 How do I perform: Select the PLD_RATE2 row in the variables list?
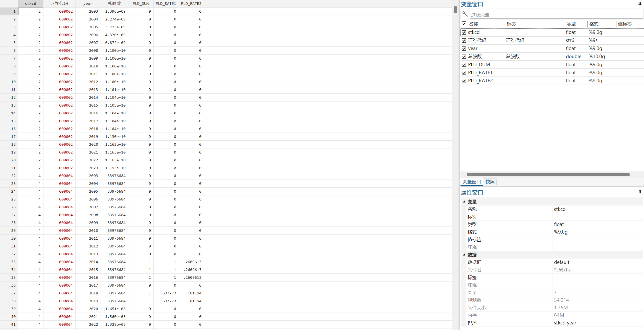480,81
